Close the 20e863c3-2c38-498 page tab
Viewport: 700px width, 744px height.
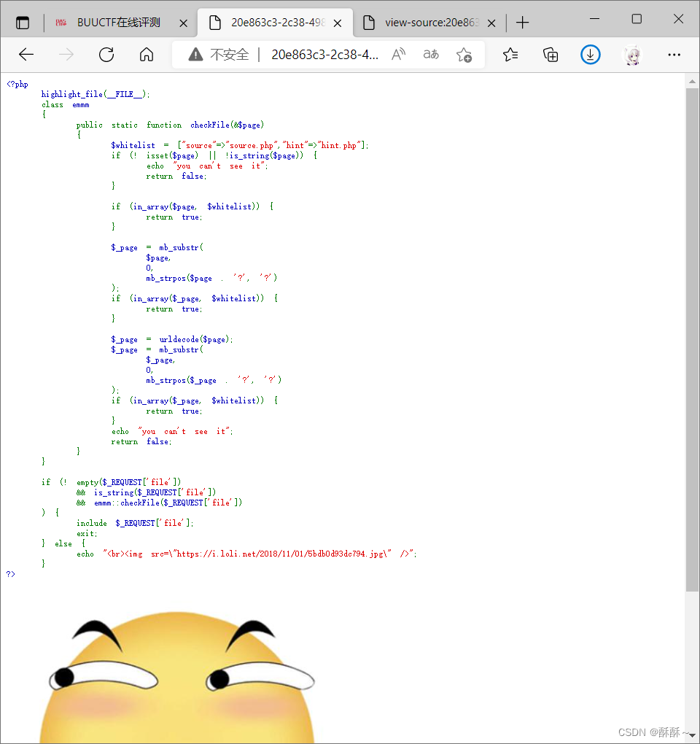pos(337,23)
